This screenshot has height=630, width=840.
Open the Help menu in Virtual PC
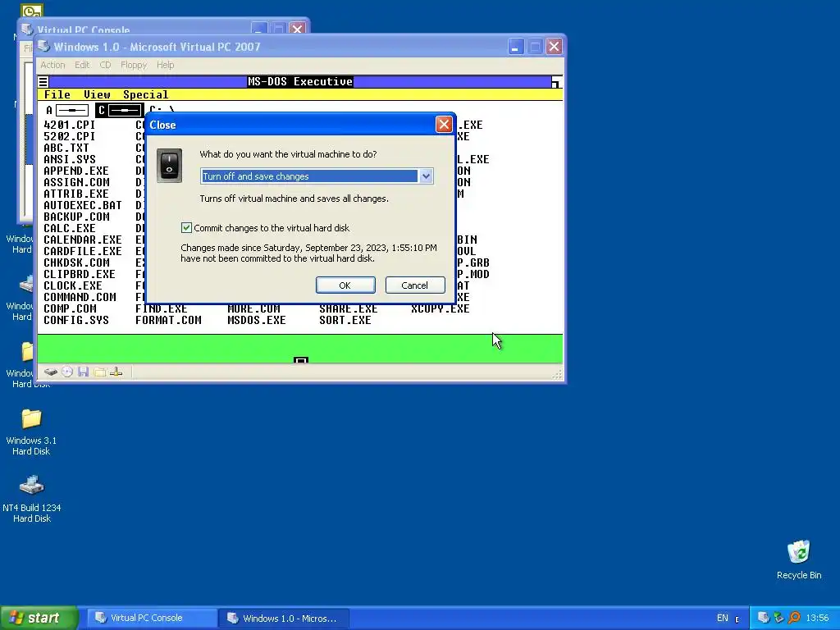click(165, 65)
